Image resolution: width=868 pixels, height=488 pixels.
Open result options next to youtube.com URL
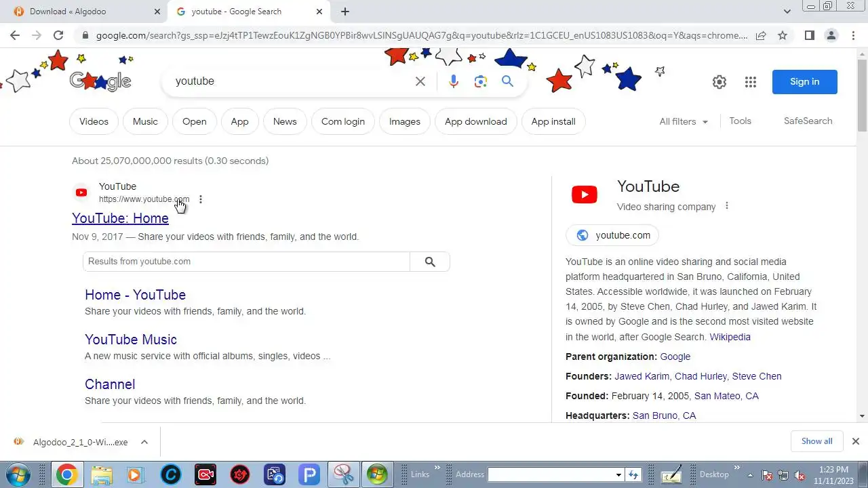point(200,199)
